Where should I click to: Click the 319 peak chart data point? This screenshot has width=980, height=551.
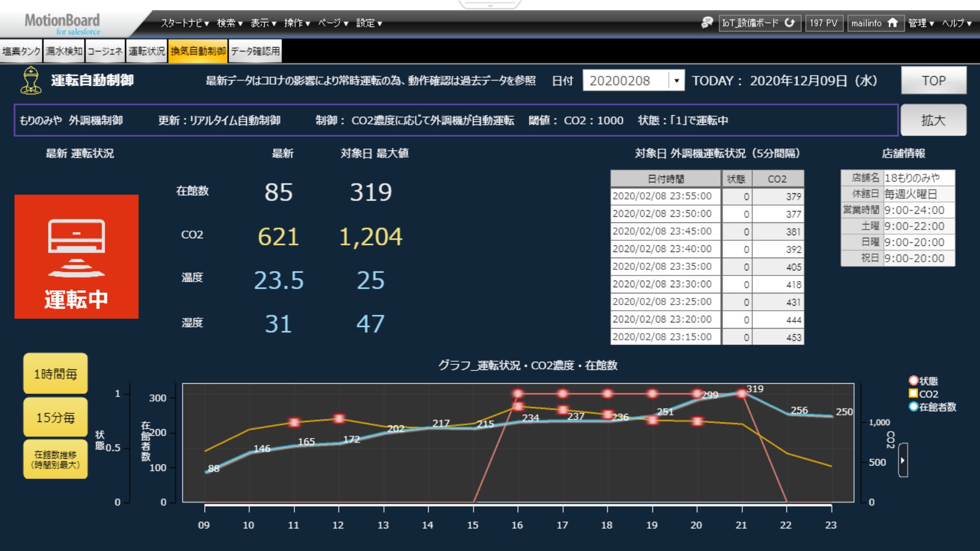742,394
